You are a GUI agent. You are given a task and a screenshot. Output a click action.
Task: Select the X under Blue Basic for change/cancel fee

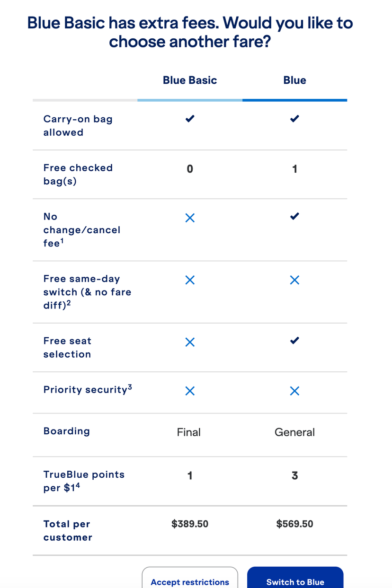189,218
